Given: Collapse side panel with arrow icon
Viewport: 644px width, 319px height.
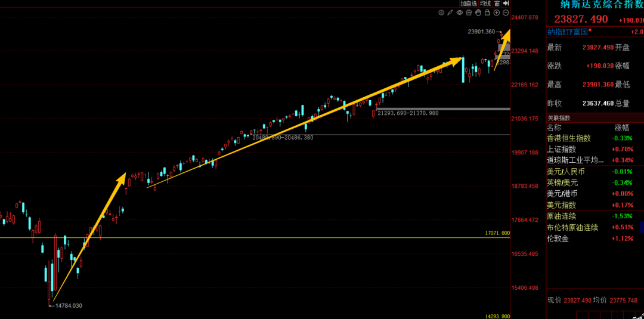Looking at the screenshot, I should (x=506, y=4).
